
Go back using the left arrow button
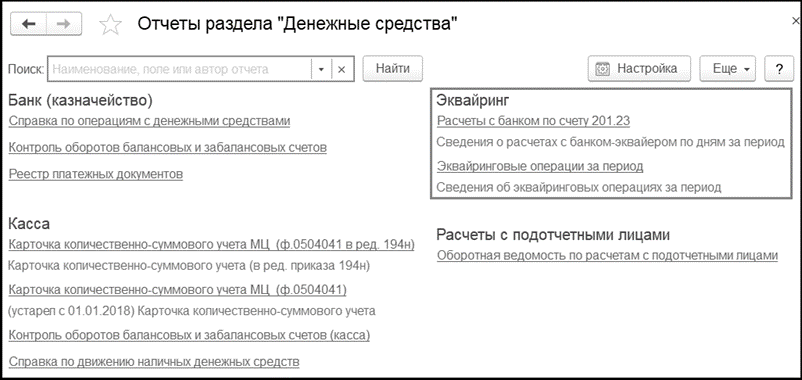[x=29, y=24]
